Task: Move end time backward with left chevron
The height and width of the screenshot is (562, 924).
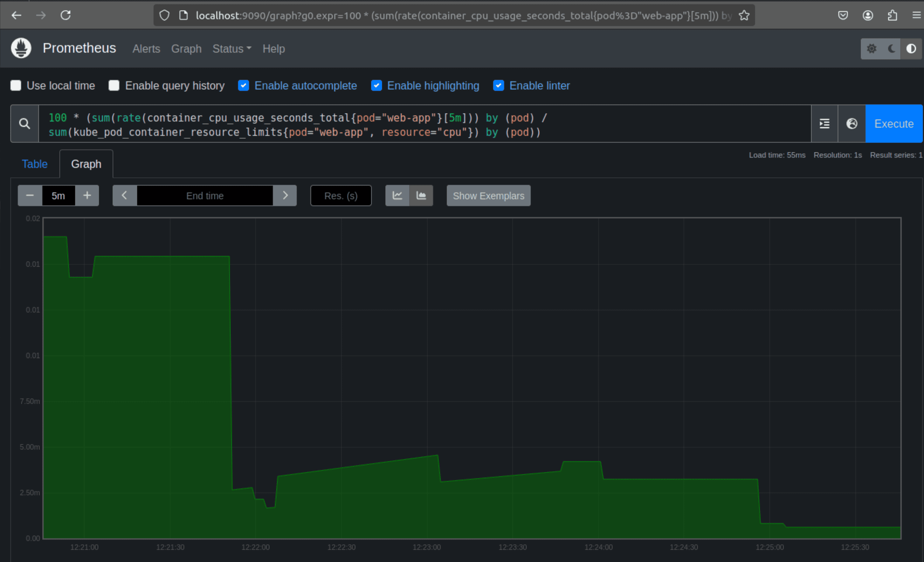Action: tap(124, 196)
